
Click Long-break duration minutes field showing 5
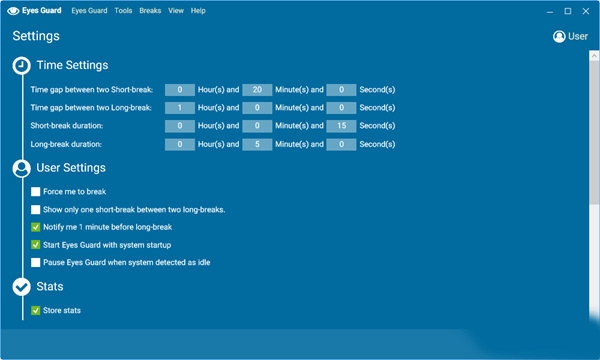pos(257,144)
